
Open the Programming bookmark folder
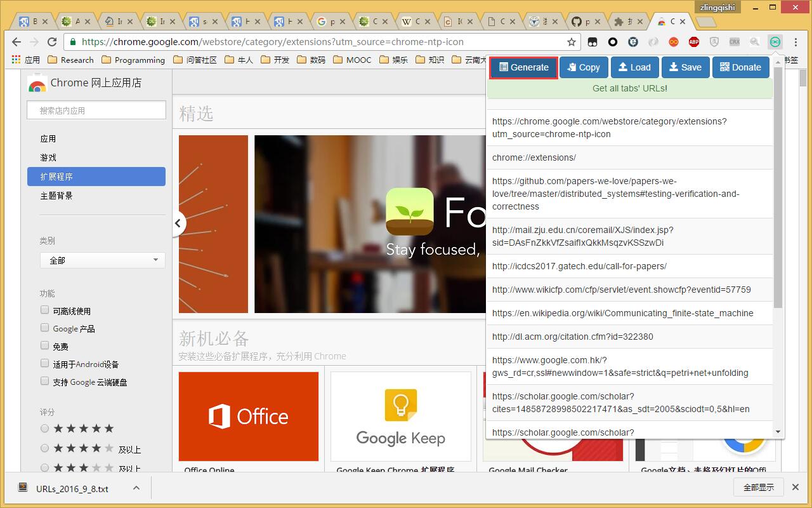point(133,60)
